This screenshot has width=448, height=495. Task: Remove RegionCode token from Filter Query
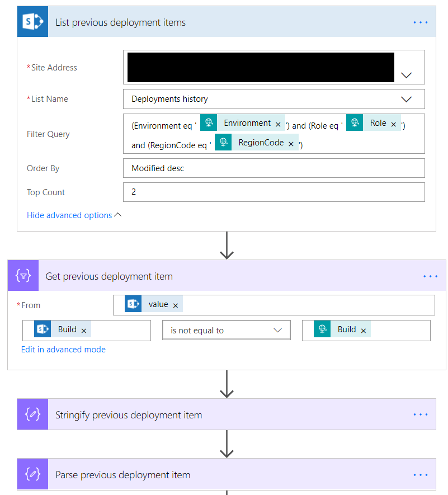(x=291, y=144)
